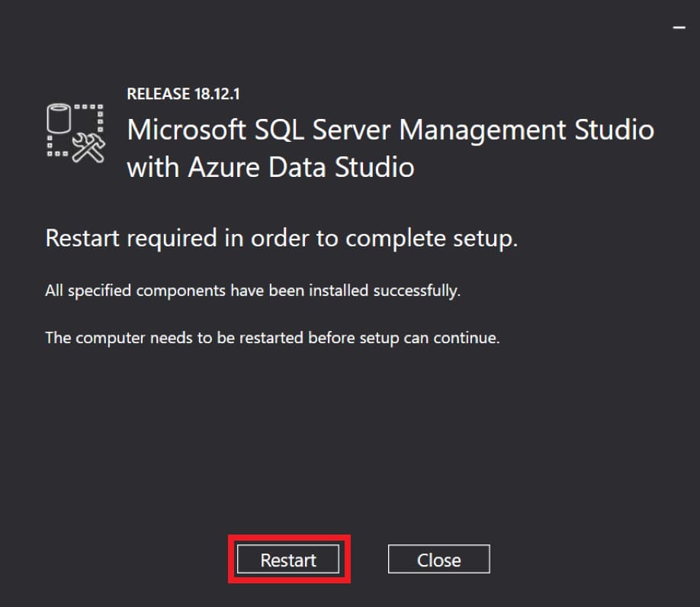700x607 pixels.
Task: Click the Restart button
Action: pos(287,560)
